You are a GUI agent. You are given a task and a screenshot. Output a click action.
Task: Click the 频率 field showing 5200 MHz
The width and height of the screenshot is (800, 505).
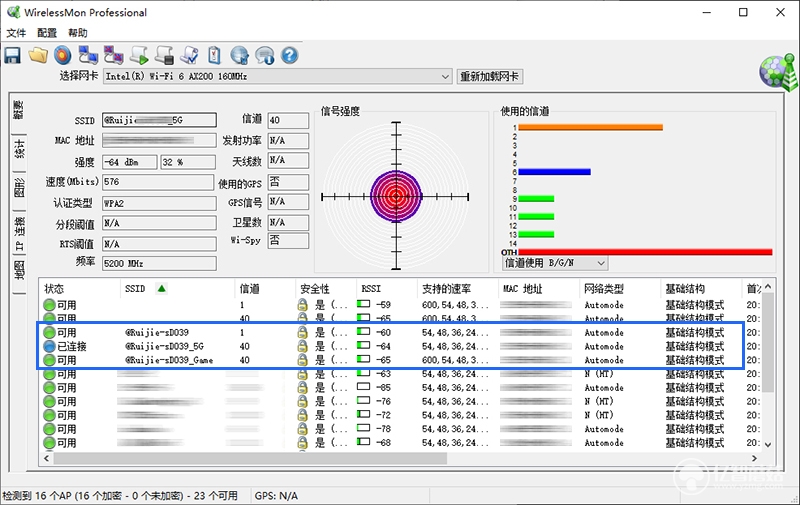pos(159,264)
